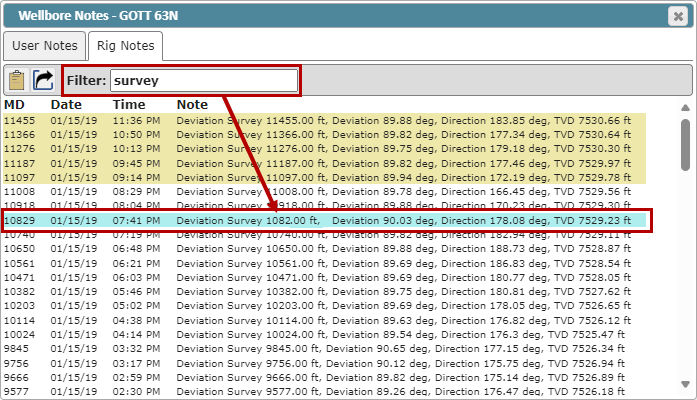The height and width of the screenshot is (400, 697).
Task: Click the clipboard paste icon
Action: point(16,80)
